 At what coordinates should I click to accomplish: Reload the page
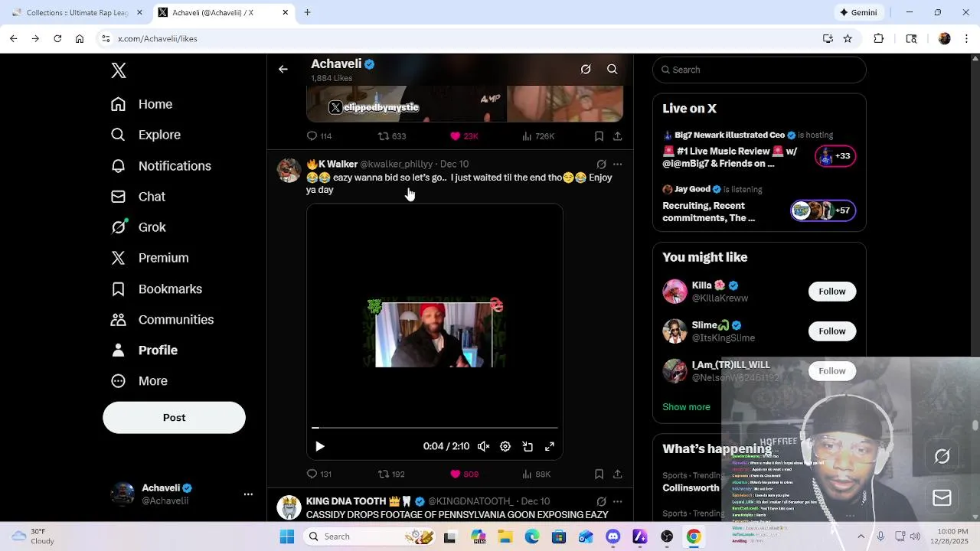pos(57,38)
